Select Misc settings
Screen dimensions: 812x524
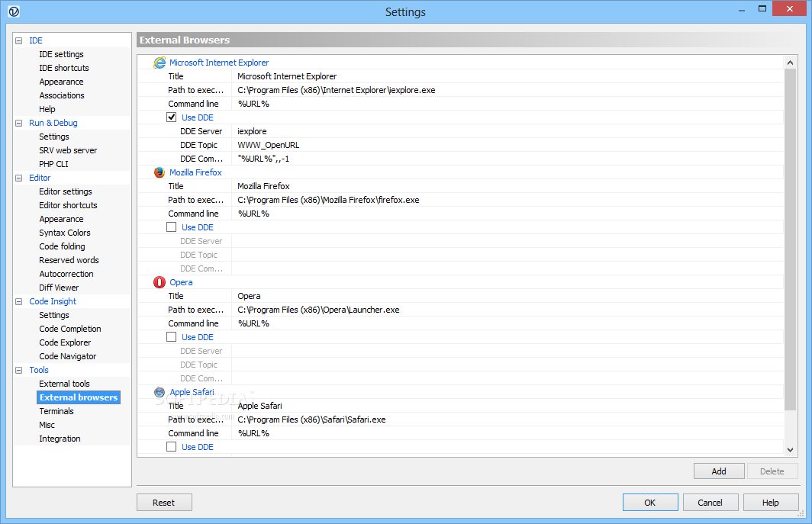tap(47, 425)
